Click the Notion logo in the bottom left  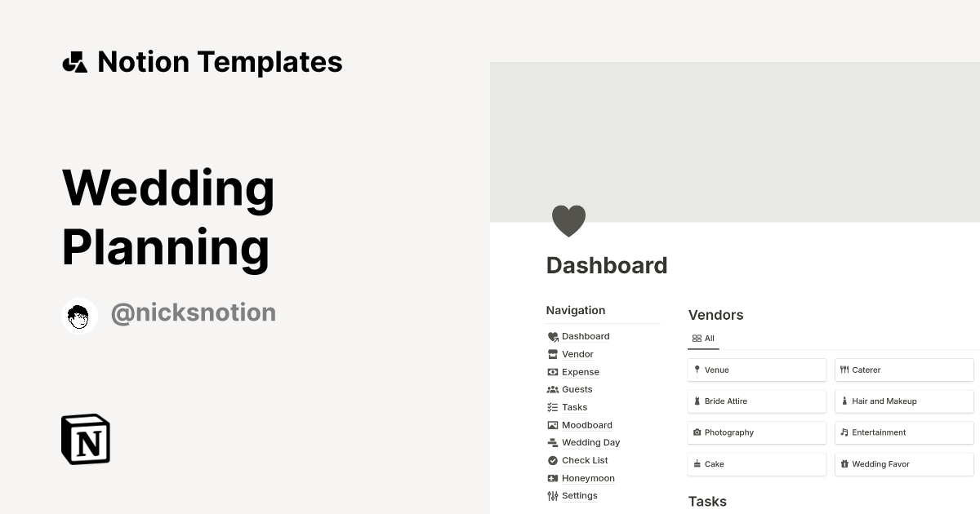85,439
